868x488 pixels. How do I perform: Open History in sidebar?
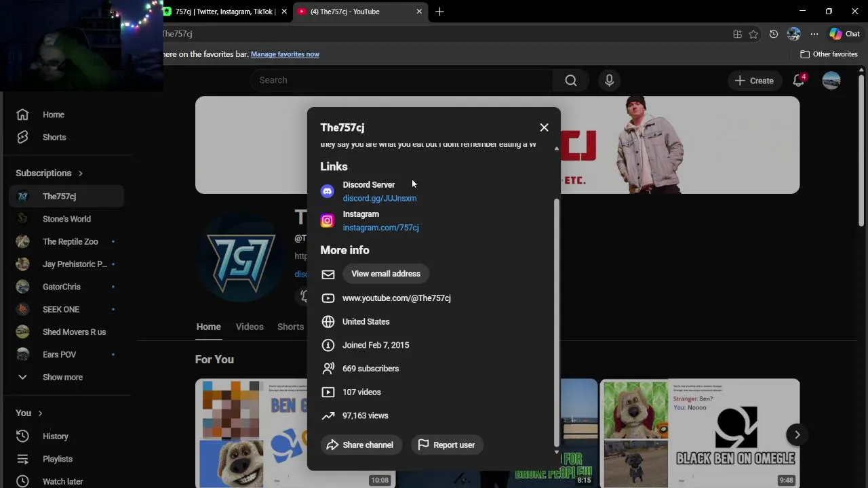point(66,436)
